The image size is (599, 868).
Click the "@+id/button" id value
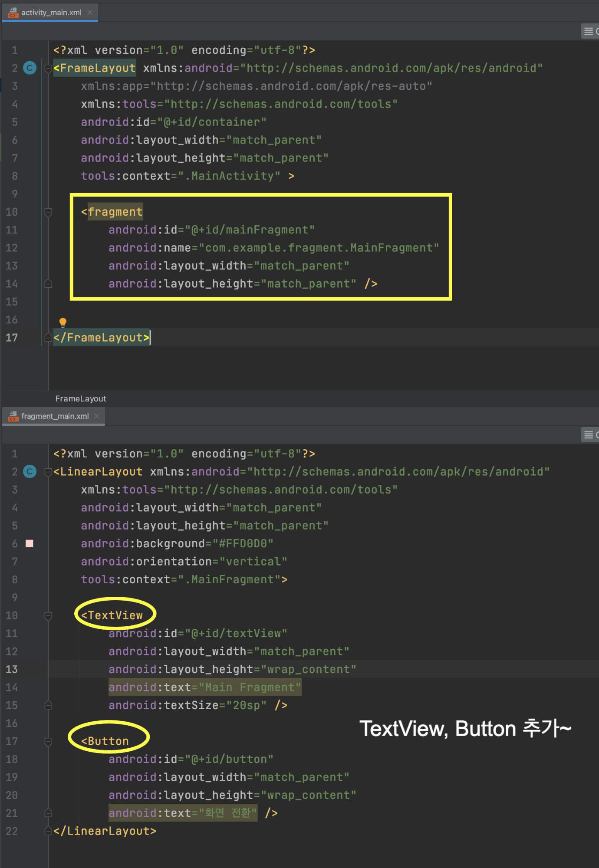[x=229, y=759]
